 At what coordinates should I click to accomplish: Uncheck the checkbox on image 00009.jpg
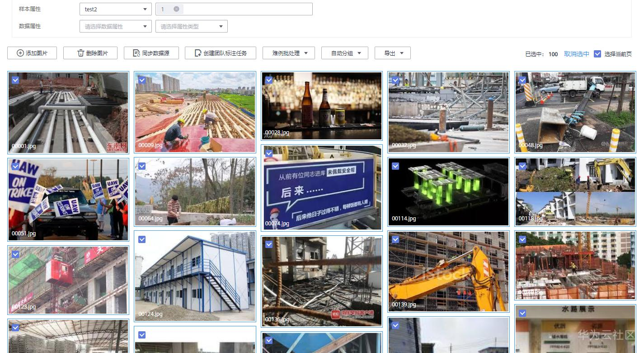(x=142, y=80)
